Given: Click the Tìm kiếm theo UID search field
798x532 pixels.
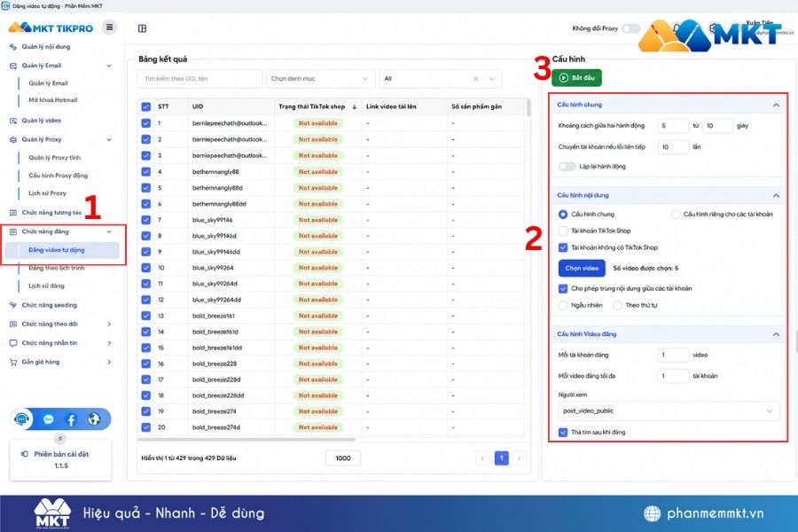Looking at the screenshot, I should coord(199,79).
